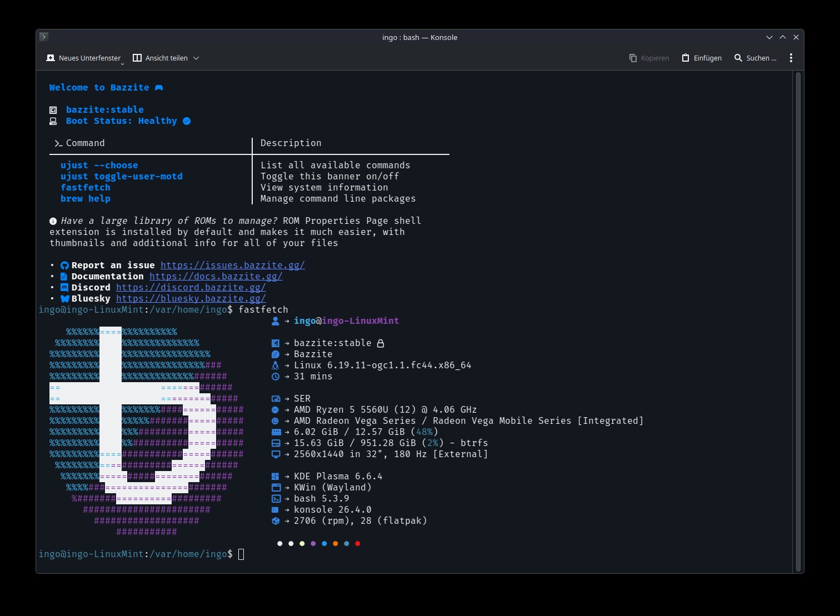Click the GPU chip icon beside AMD Radeon Vega
The height and width of the screenshot is (616, 840).
pos(275,421)
